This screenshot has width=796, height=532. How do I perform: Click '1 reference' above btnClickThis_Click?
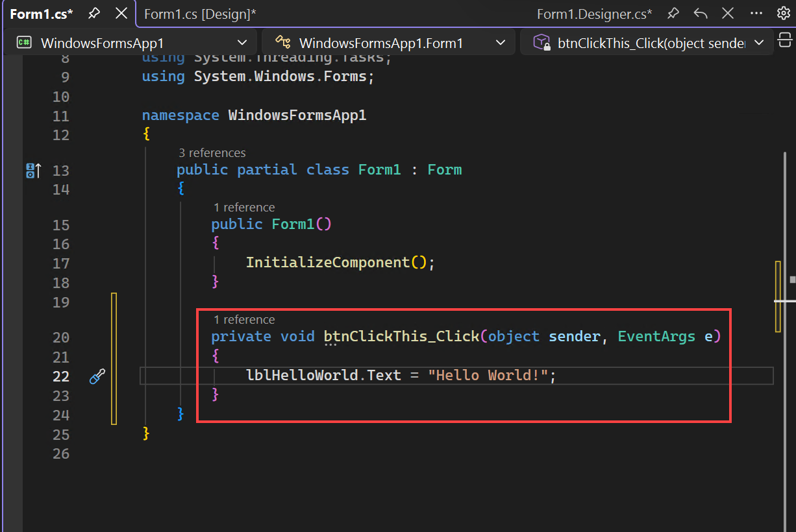point(244,319)
